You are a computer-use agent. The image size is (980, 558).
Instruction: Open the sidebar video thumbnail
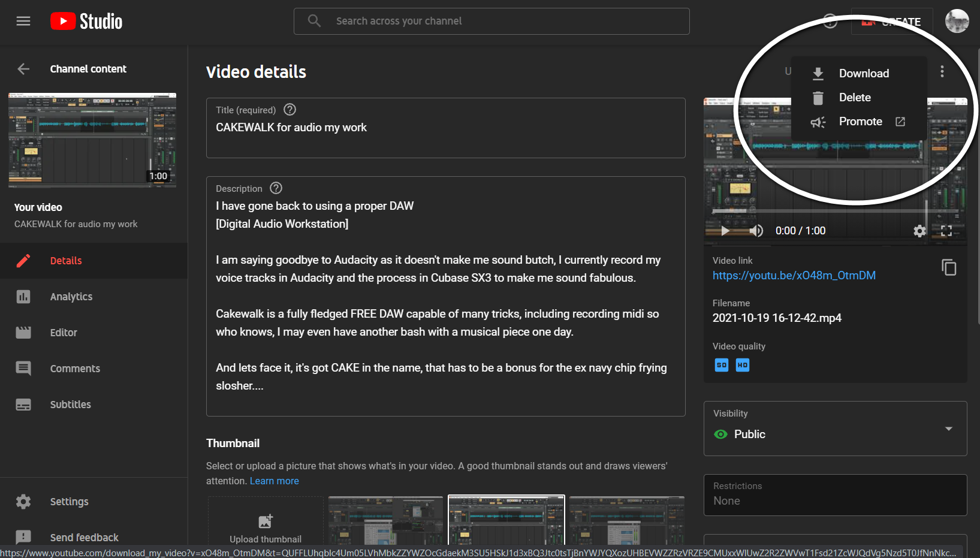[x=92, y=140]
